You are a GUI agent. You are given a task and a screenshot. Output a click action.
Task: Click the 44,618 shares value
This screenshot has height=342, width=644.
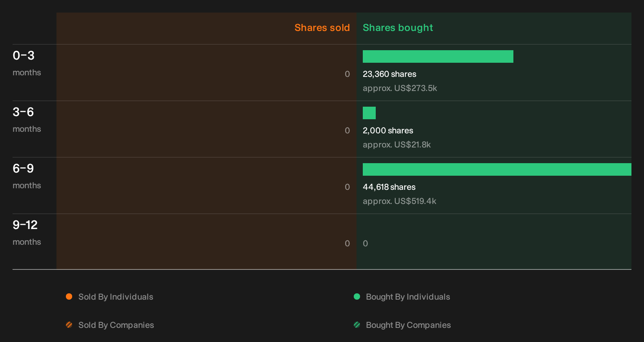pyautogui.click(x=389, y=187)
